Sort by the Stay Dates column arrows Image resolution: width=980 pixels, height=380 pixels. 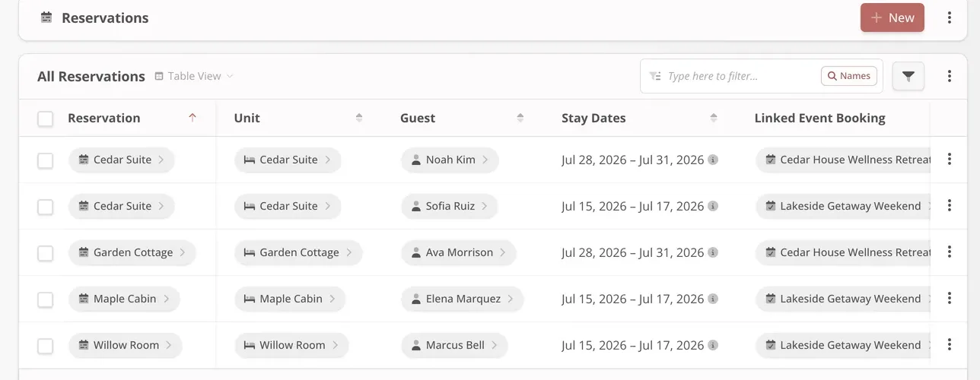coord(714,118)
